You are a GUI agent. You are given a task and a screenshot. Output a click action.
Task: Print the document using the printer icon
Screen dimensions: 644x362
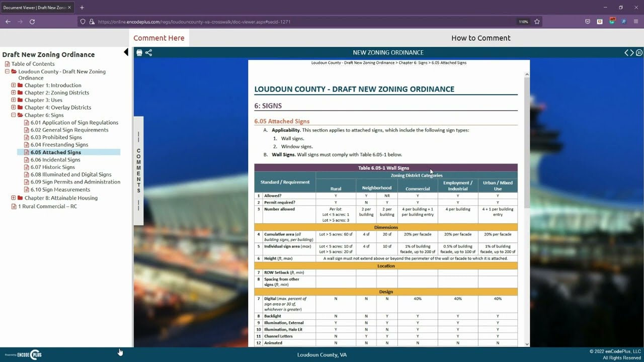pos(139,53)
